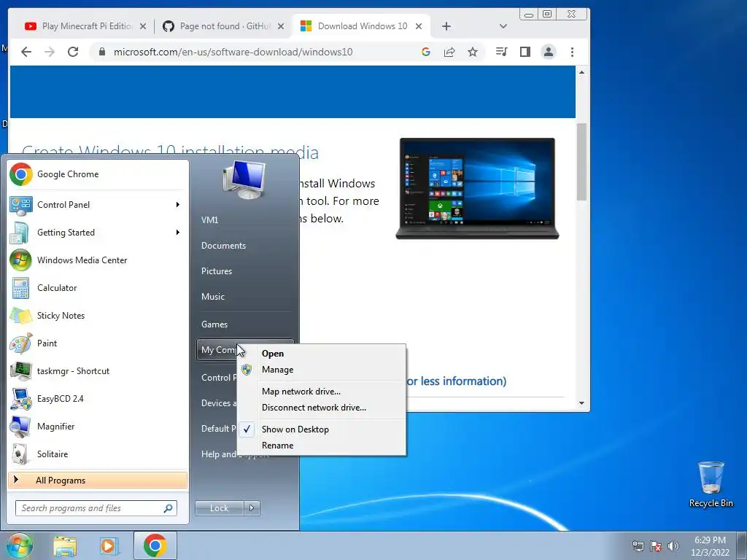Close the Page not found GitHub tab

pyautogui.click(x=281, y=26)
